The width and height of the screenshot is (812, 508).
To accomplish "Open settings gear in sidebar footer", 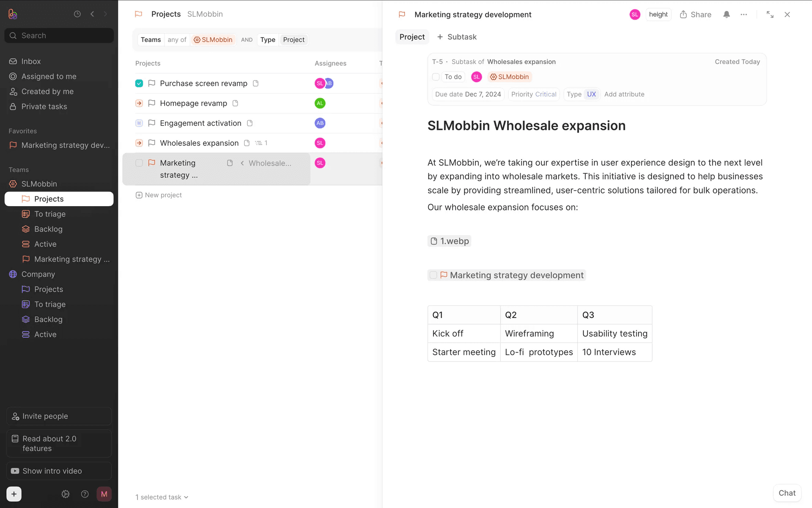I will point(66,494).
